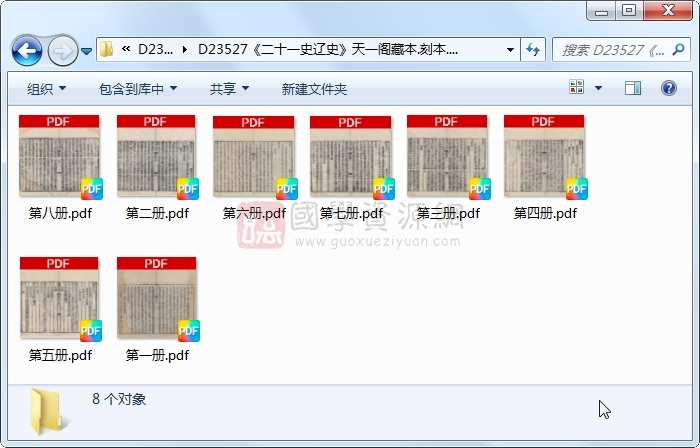Click the Forward navigation arrow button
Image resolution: width=700 pixels, height=448 pixels.
click(x=61, y=49)
